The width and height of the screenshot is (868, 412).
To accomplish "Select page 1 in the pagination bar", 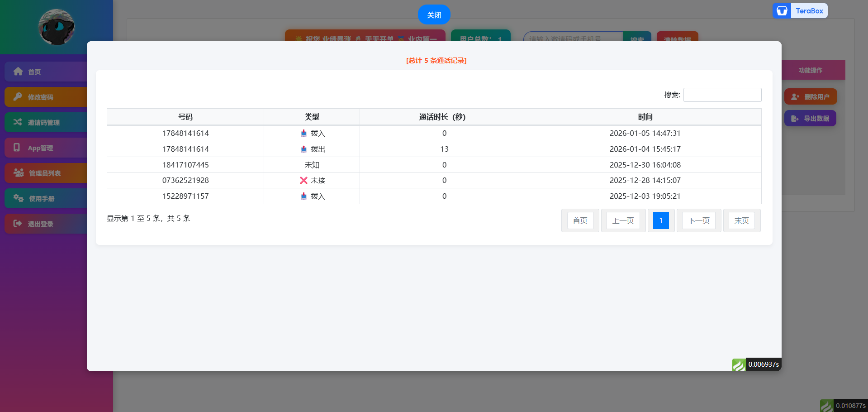I will (661, 220).
